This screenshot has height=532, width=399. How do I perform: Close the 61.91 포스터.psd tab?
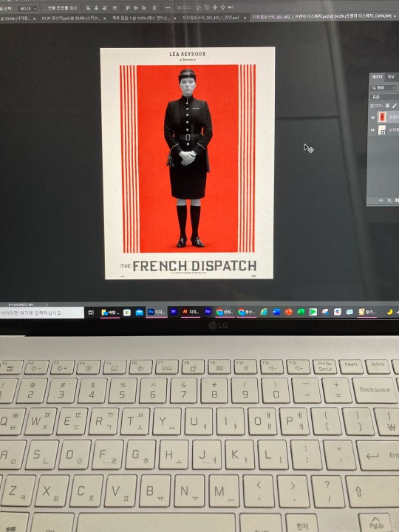click(x=104, y=18)
